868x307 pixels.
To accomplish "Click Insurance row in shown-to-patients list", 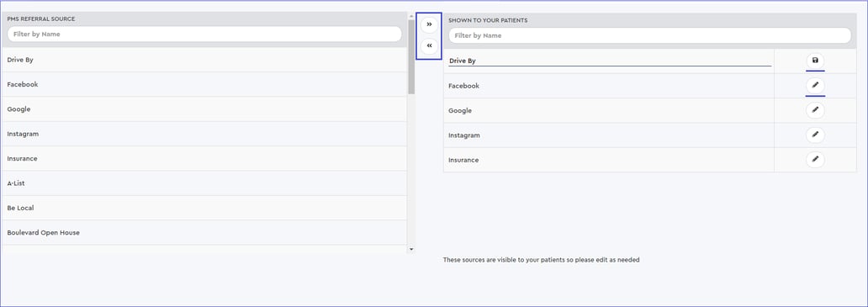I will coord(608,160).
